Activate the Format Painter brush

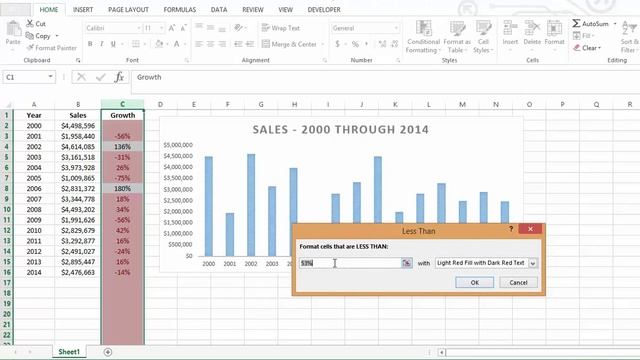point(30,48)
